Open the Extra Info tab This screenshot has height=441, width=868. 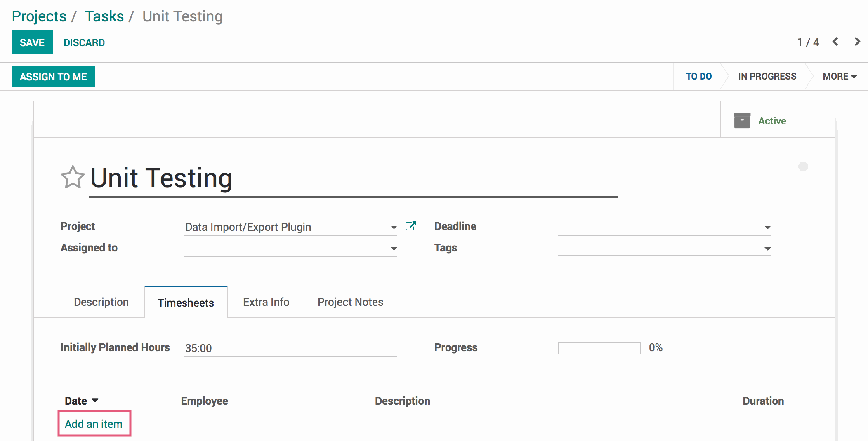click(266, 302)
